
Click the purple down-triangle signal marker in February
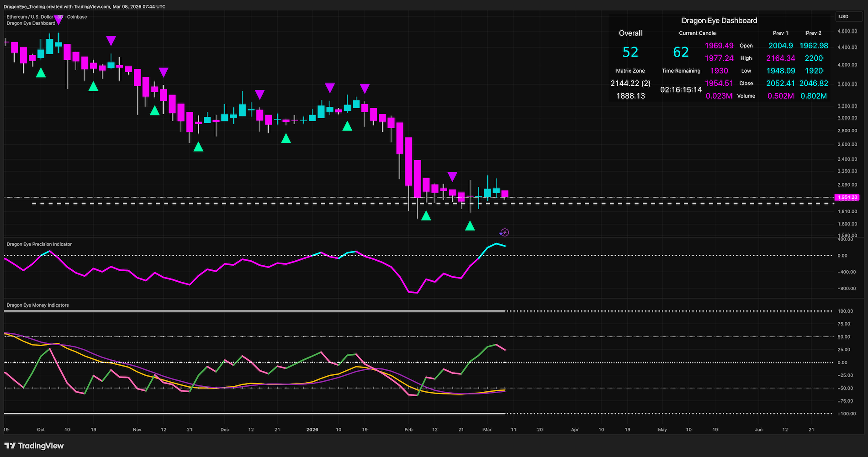(x=452, y=177)
